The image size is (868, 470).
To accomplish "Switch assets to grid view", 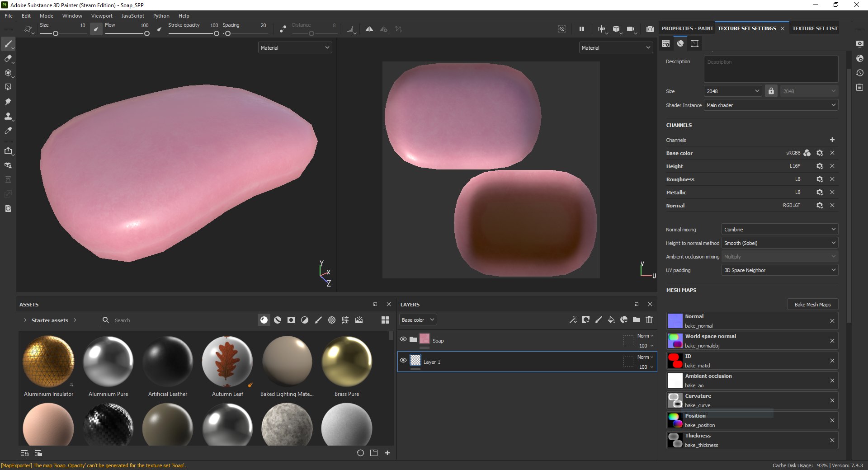I will [x=385, y=320].
